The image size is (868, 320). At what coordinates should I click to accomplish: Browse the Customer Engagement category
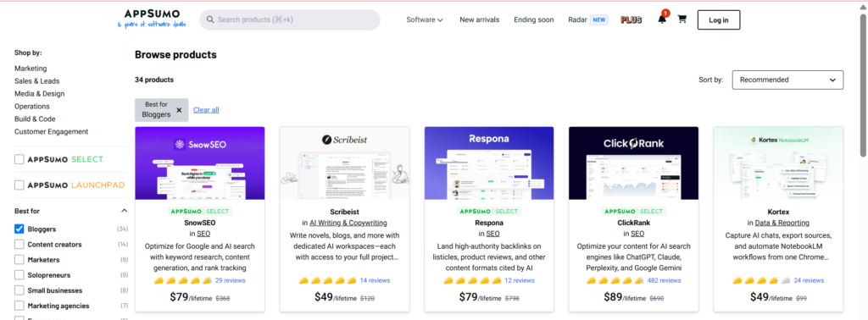click(x=51, y=132)
